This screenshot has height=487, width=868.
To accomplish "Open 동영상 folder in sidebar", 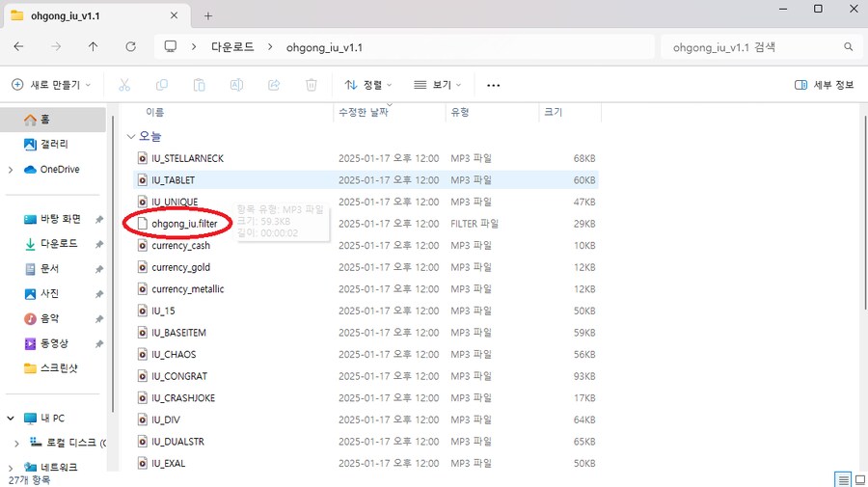I will (x=53, y=343).
